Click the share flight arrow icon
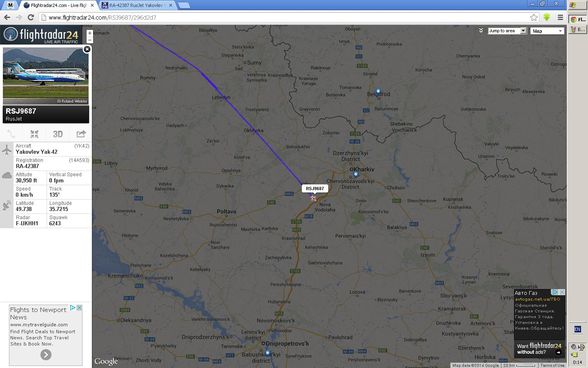The image size is (588, 368). [81, 134]
